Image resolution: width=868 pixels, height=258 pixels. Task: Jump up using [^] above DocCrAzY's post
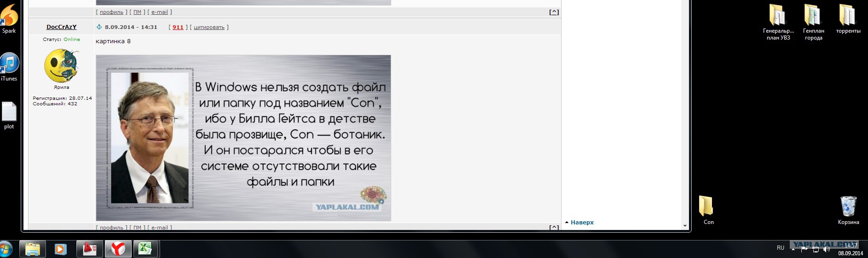click(554, 12)
